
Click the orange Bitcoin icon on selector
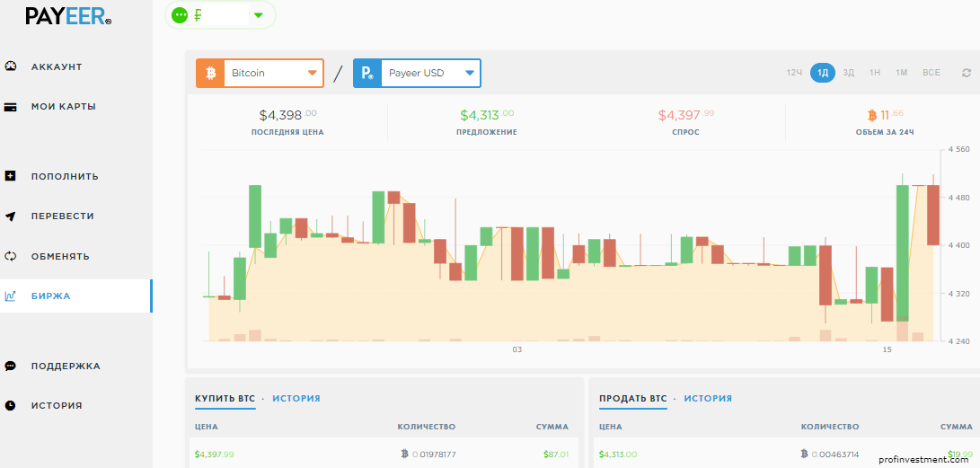210,73
